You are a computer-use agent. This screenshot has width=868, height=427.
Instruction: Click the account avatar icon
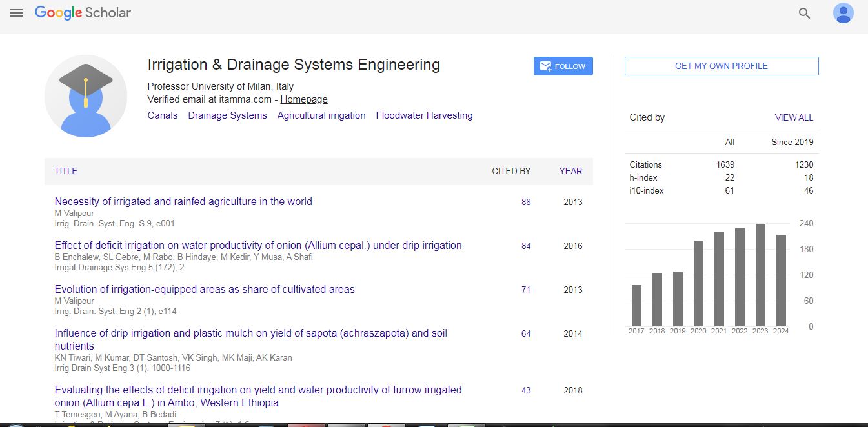click(x=843, y=14)
